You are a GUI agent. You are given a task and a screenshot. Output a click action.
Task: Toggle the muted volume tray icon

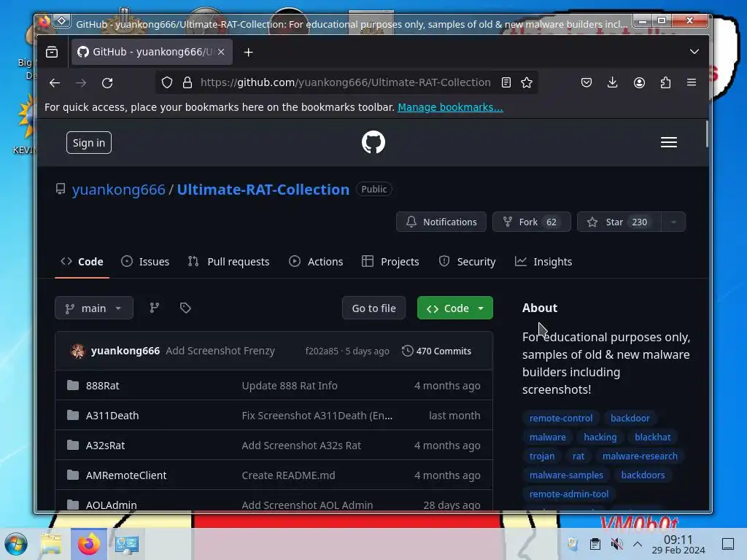click(x=616, y=544)
